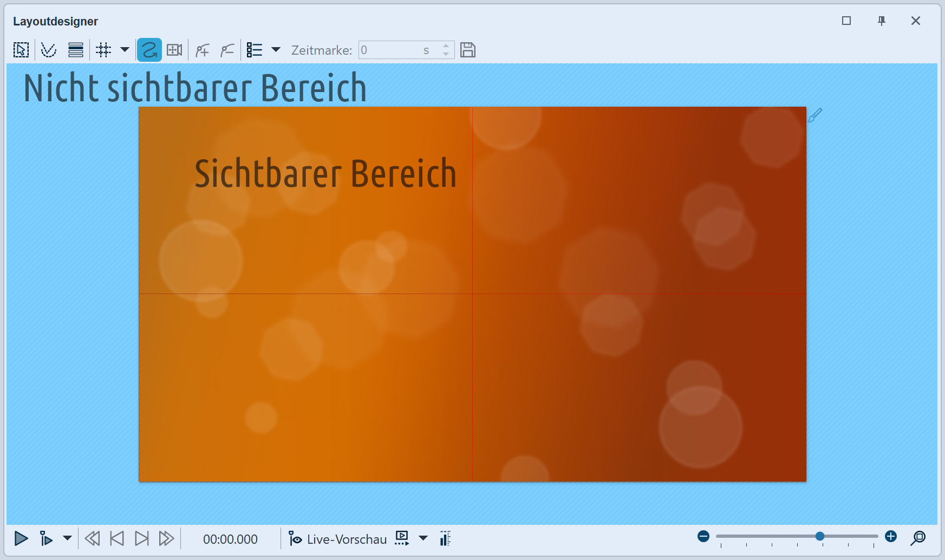
Task: Open the playback options dropdown arrow
Action: [x=67, y=538]
